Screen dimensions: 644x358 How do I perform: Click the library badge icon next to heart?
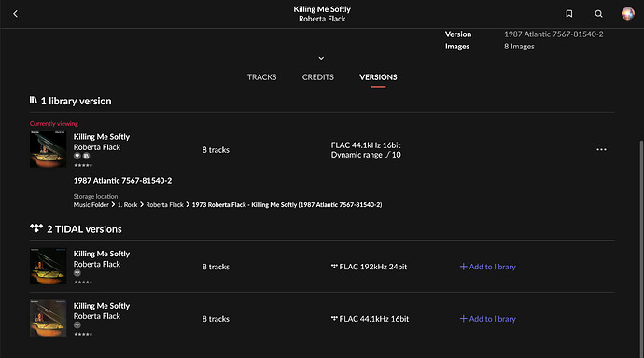(86, 156)
